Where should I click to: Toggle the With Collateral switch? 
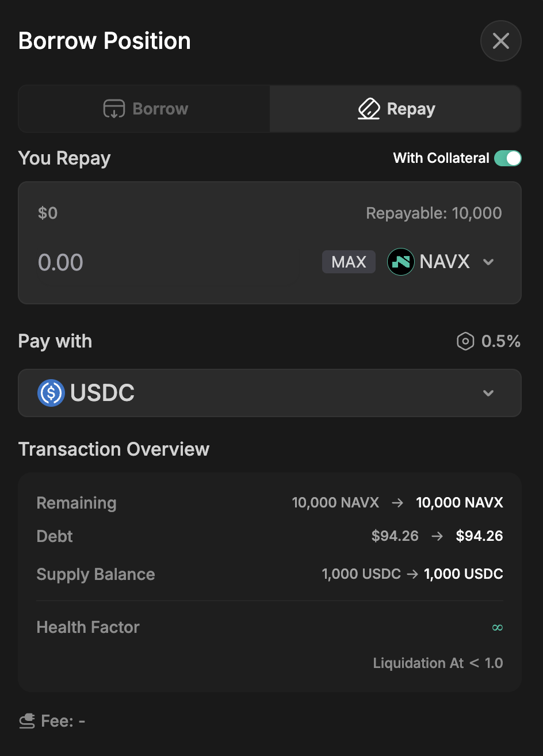(x=507, y=158)
